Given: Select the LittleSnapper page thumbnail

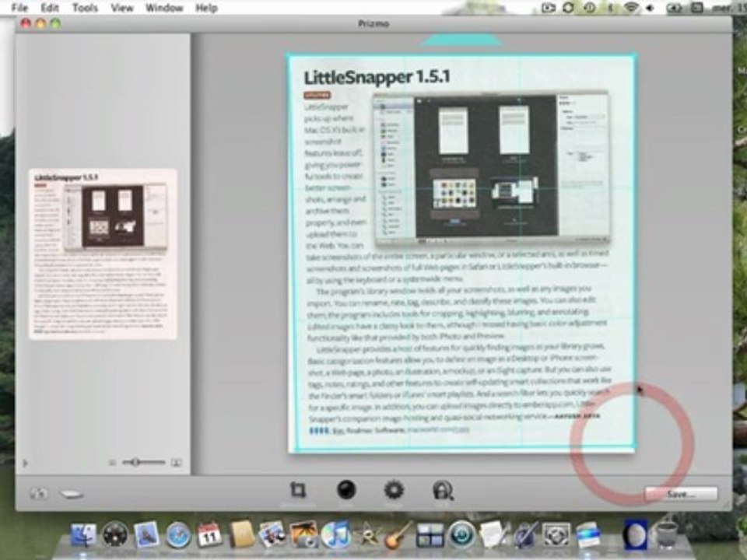Looking at the screenshot, I should (x=103, y=254).
